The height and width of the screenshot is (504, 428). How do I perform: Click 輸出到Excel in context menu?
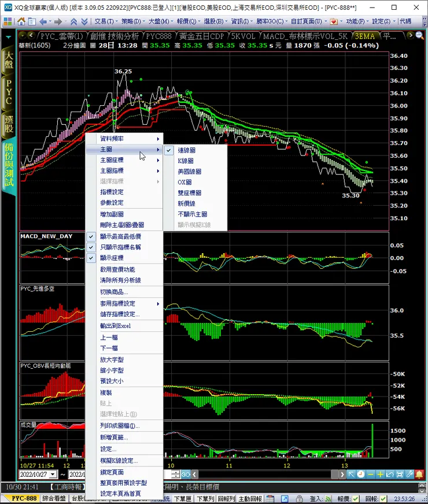(x=125, y=326)
